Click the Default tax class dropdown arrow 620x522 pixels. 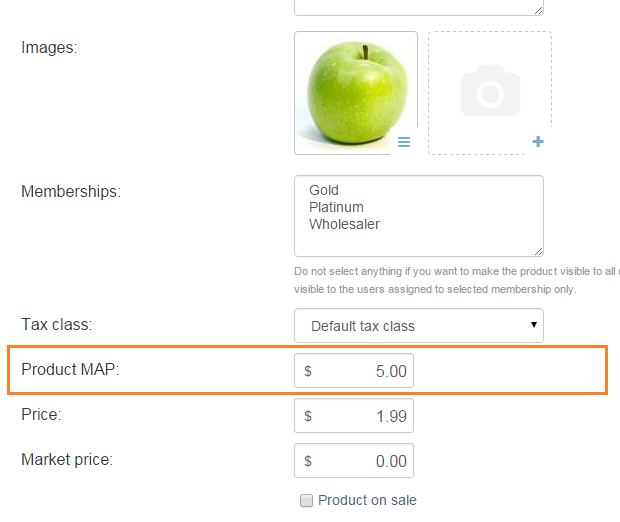pos(534,325)
